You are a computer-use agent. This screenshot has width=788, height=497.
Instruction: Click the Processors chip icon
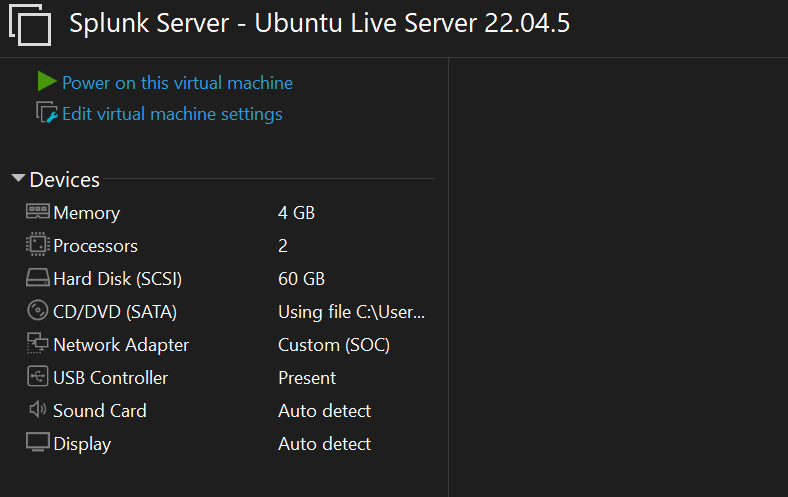(x=38, y=245)
